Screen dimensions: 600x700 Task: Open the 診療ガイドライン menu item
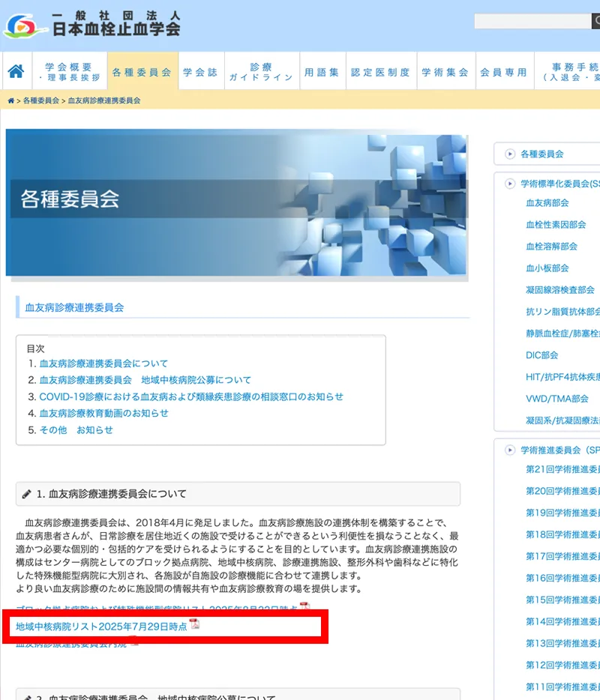click(261, 72)
